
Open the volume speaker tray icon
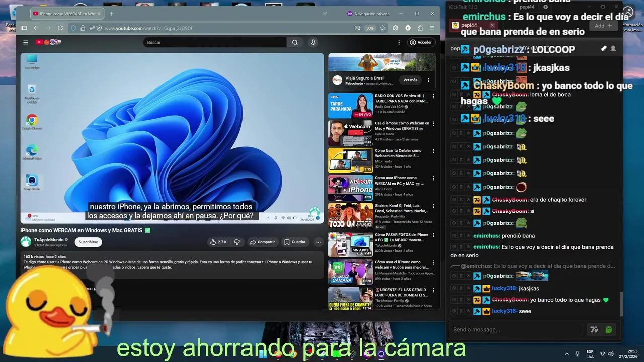611,354
